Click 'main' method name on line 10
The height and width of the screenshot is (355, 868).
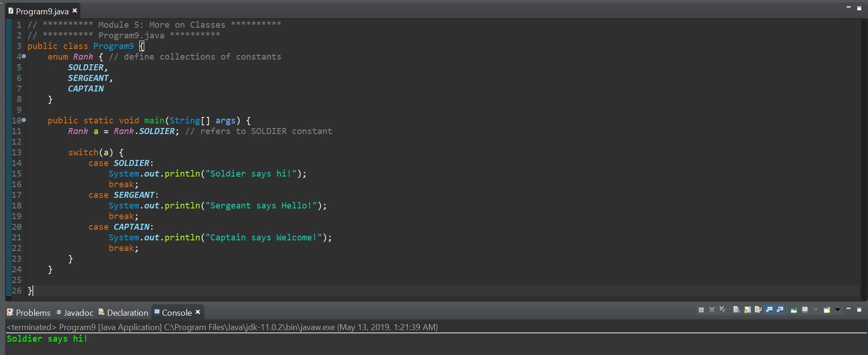[x=154, y=121]
